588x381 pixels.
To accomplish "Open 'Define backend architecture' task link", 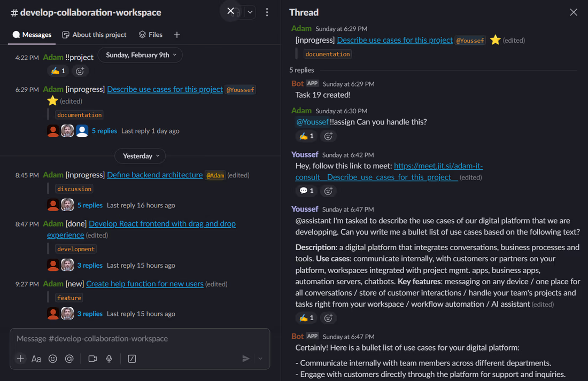I will 155,175.
